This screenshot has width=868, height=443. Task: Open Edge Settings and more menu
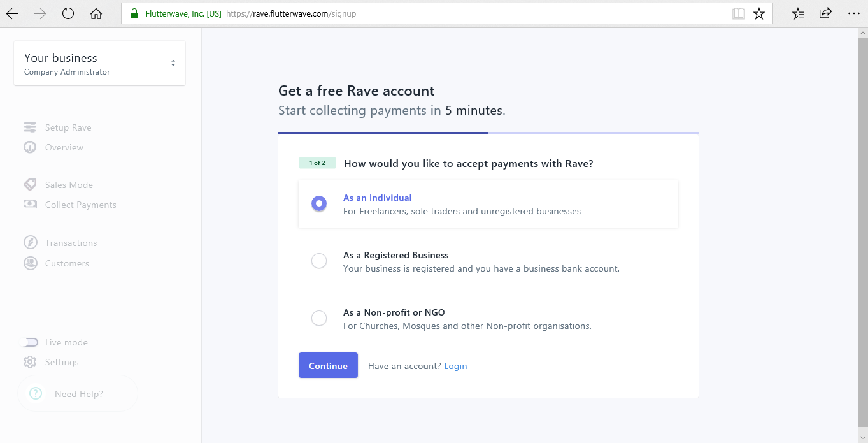pos(853,13)
